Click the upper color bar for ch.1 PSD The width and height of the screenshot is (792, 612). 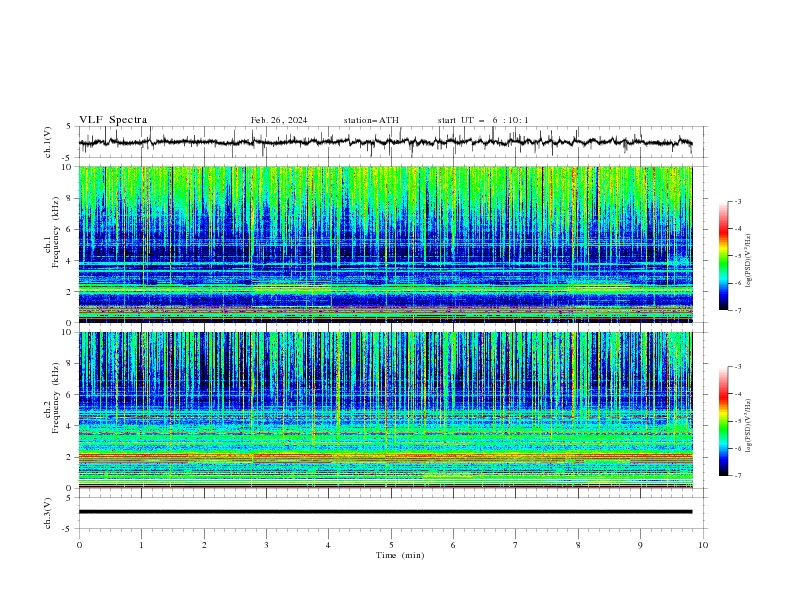coord(723,256)
